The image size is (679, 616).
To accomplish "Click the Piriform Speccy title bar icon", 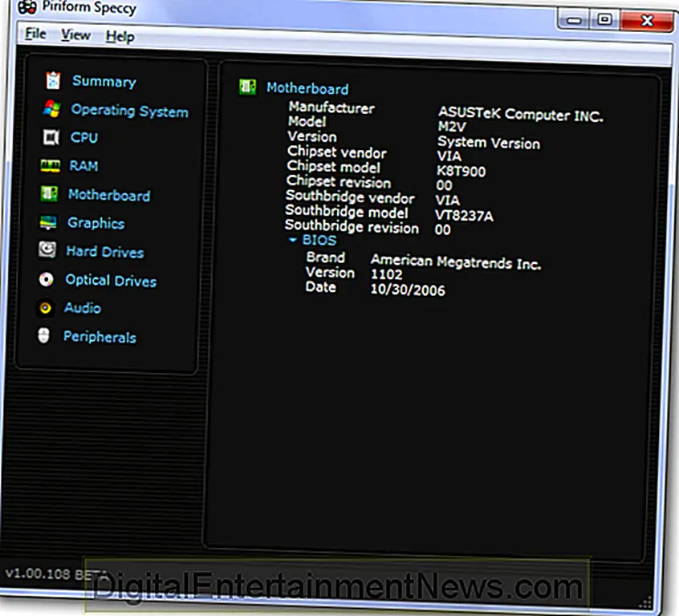I will pos(26,7).
